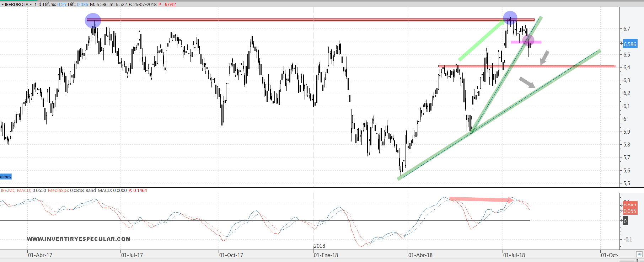
Task: Click the double-chevron icon at bottom right
Action: pos(640,255)
